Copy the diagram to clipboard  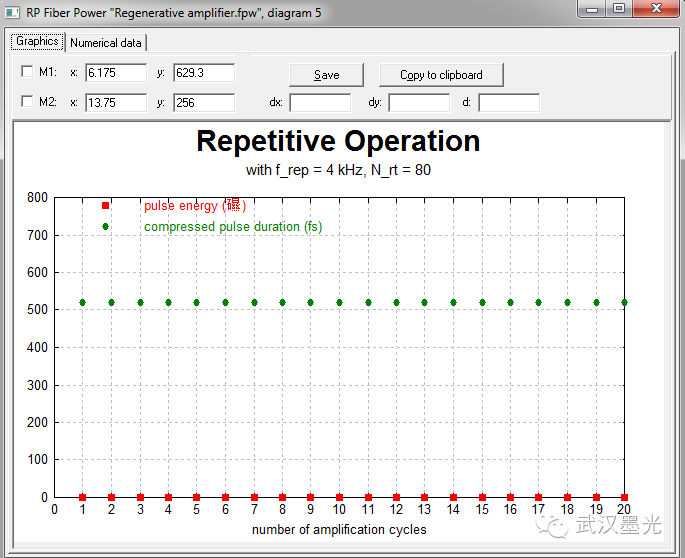pyautogui.click(x=441, y=75)
